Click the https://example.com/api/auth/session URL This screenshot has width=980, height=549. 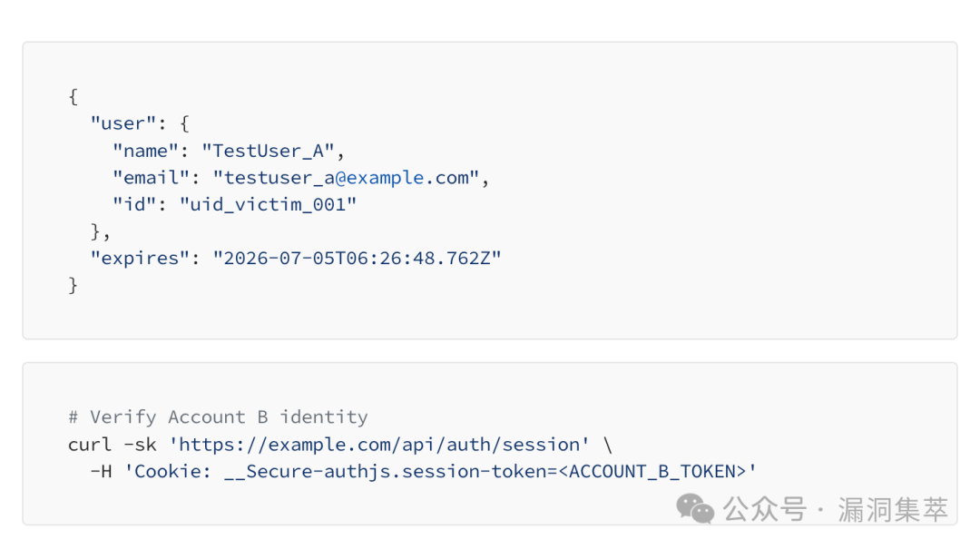pos(378,445)
